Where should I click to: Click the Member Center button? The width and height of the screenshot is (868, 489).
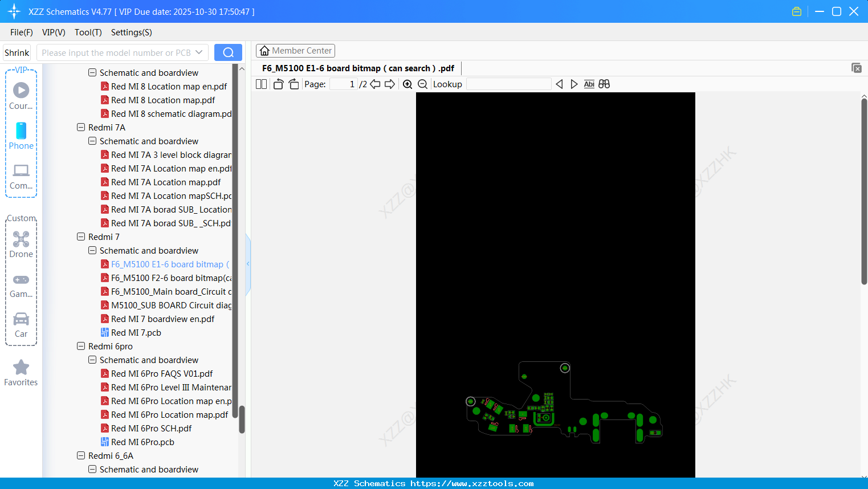point(295,51)
